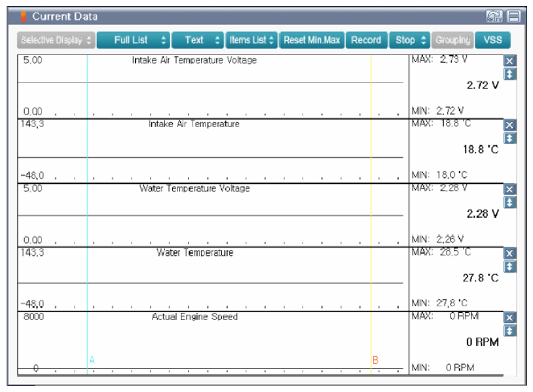Close the Water Temperature graph row
The image size is (533, 392).
[x=510, y=253]
